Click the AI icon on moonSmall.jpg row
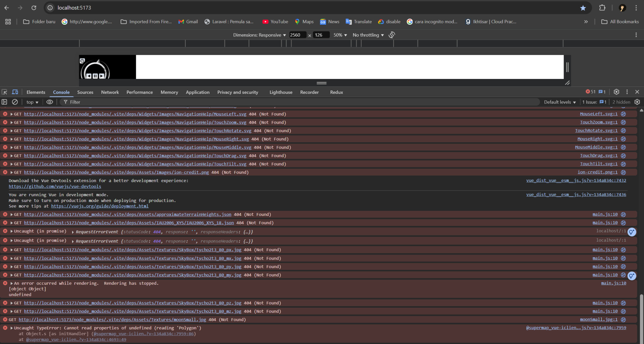The height and width of the screenshot is (344, 644). tap(623, 320)
